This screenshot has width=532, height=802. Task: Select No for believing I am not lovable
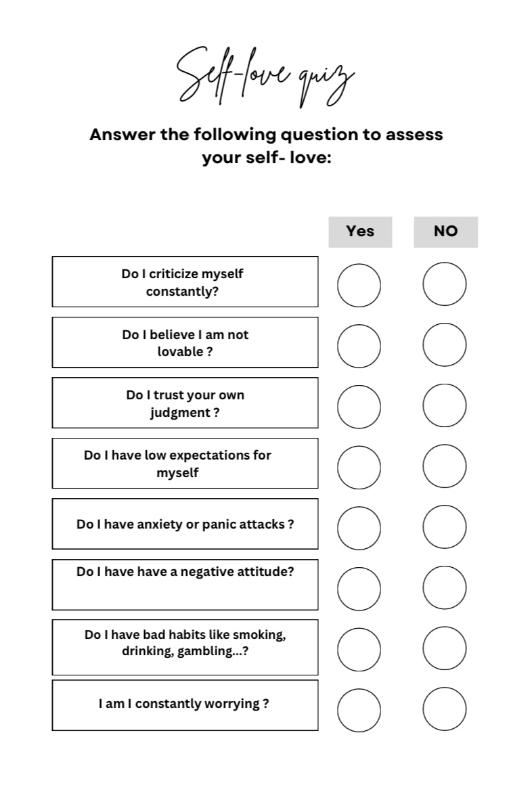445,345
